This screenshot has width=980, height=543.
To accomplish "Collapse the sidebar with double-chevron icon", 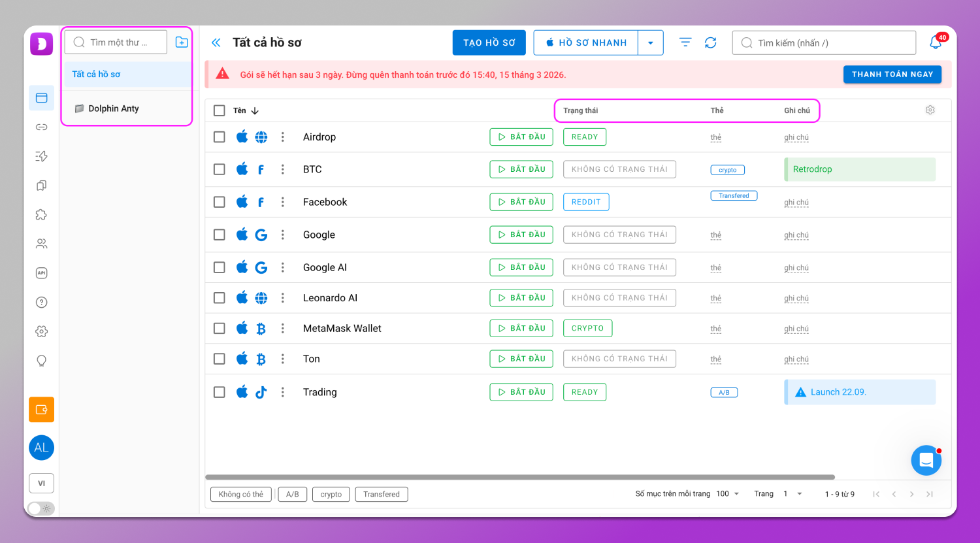I will [x=216, y=43].
